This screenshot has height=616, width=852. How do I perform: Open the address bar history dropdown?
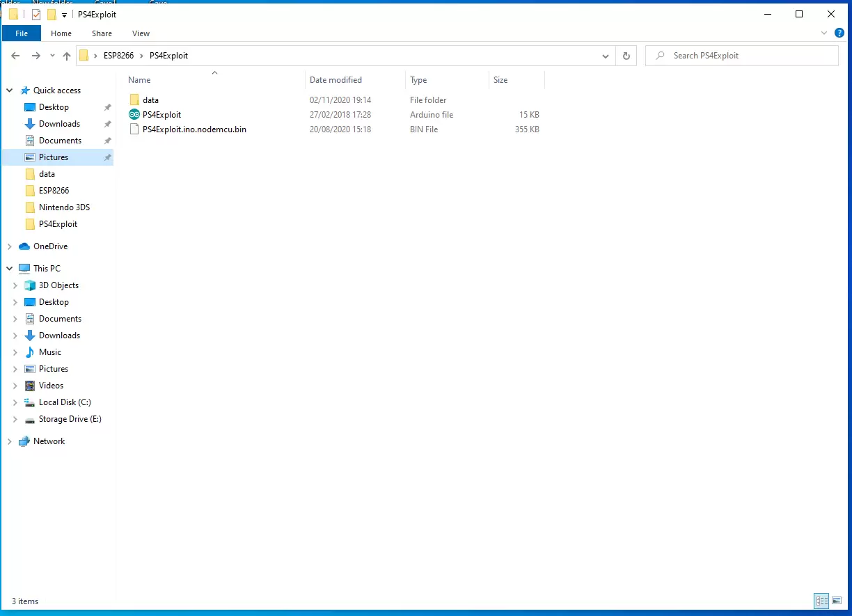605,56
